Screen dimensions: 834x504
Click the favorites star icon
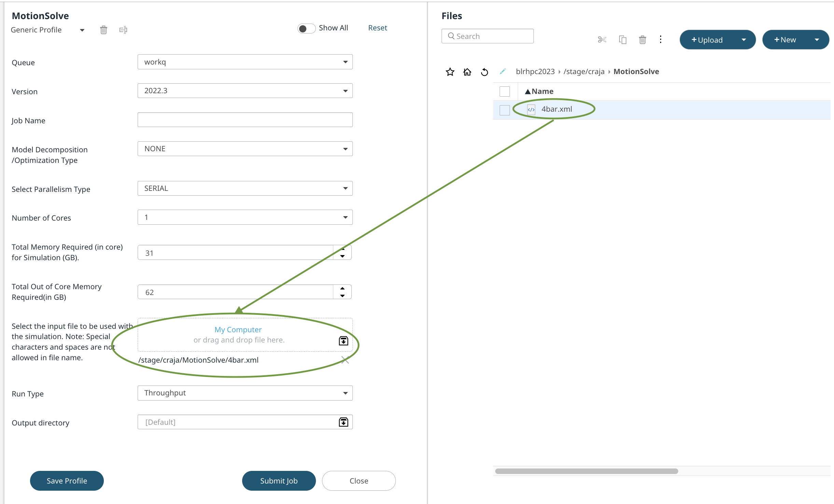[x=450, y=72]
